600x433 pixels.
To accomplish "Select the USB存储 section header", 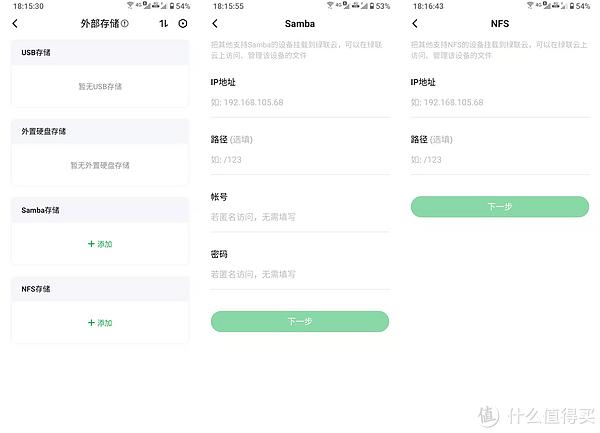I will pyautogui.click(x=100, y=53).
